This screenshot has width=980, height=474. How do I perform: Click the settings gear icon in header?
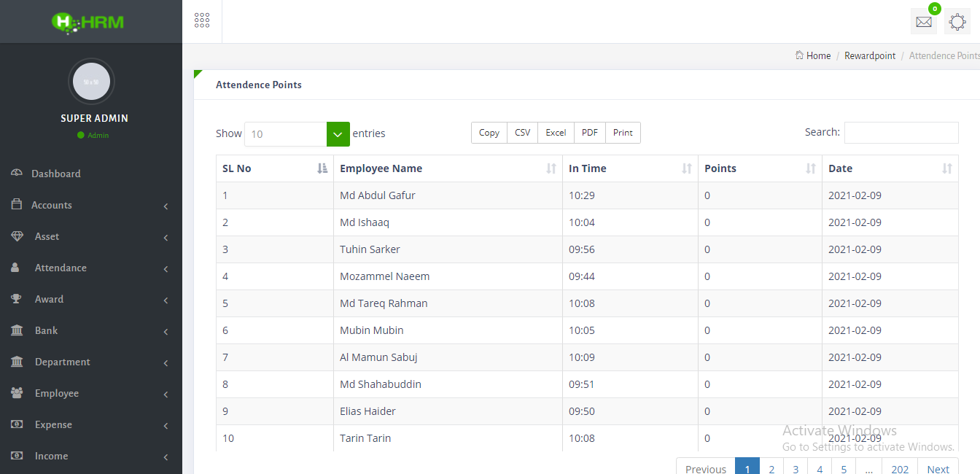[x=957, y=22]
